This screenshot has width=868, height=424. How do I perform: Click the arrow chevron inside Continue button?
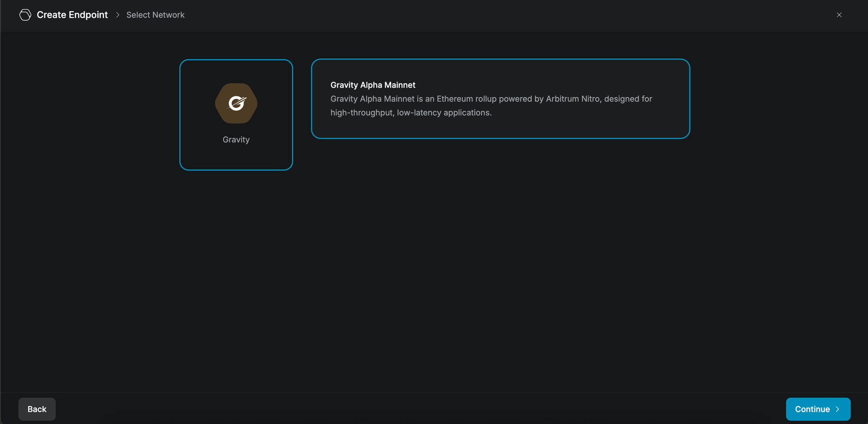(838, 409)
